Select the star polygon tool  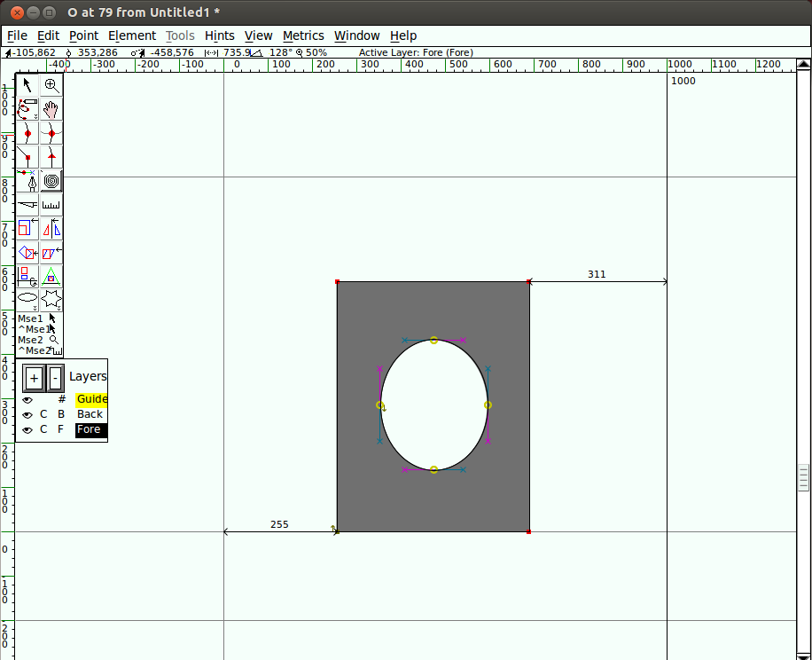tap(51, 299)
